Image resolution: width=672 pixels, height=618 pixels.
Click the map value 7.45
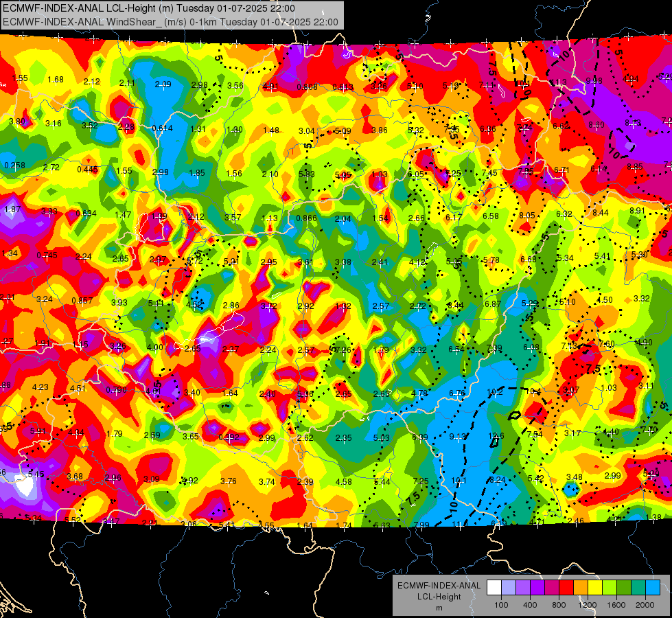(x=489, y=173)
